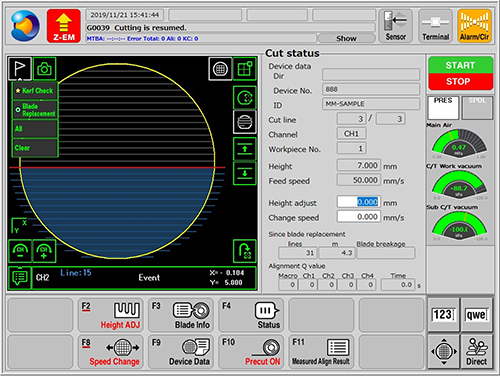
Task: Click the C/T Work vacuum gauge
Action: point(459,185)
